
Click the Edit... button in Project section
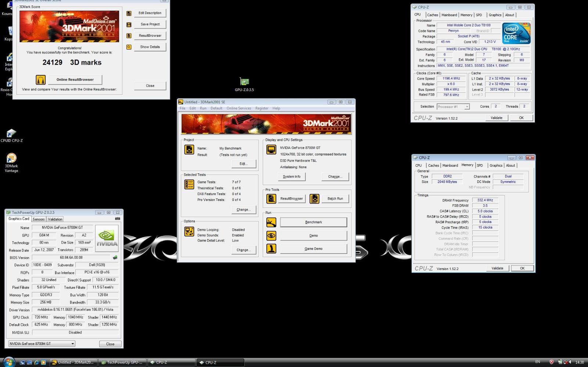click(244, 164)
